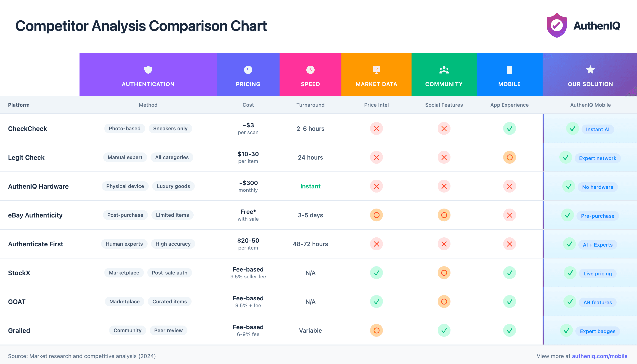Click the people icon above Community
637x364 pixels.
(x=444, y=70)
